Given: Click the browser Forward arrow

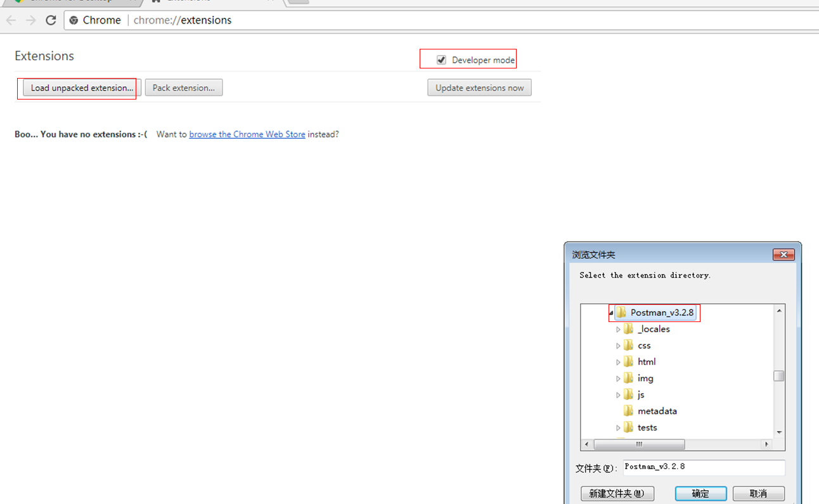Looking at the screenshot, I should point(30,20).
